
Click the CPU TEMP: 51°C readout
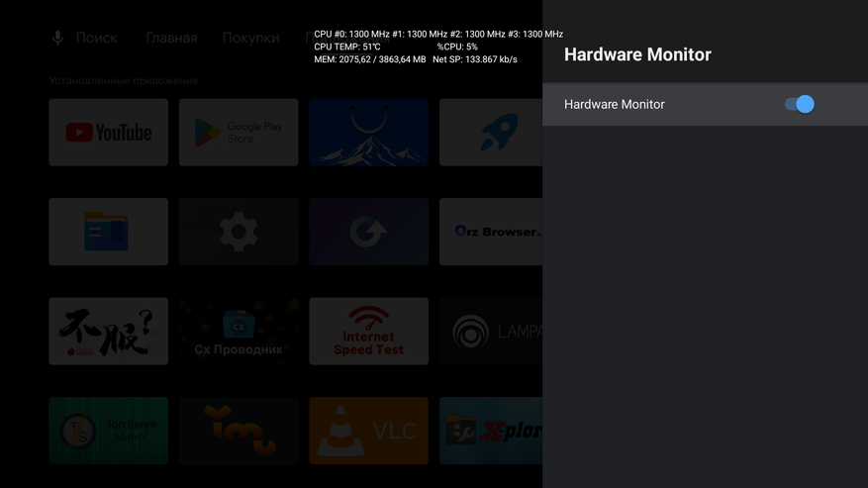tap(347, 47)
